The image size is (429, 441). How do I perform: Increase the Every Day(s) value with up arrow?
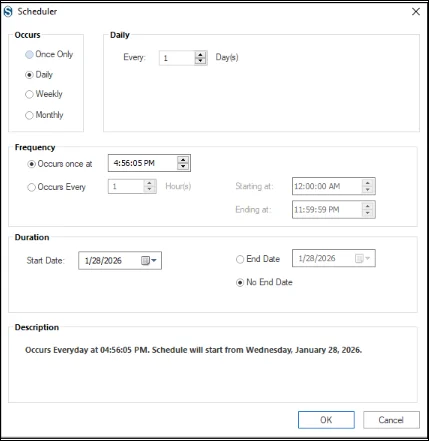point(200,55)
